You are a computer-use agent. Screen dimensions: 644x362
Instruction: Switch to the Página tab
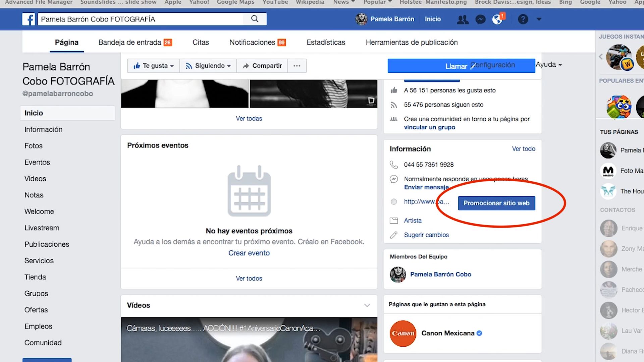(x=67, y=42)
